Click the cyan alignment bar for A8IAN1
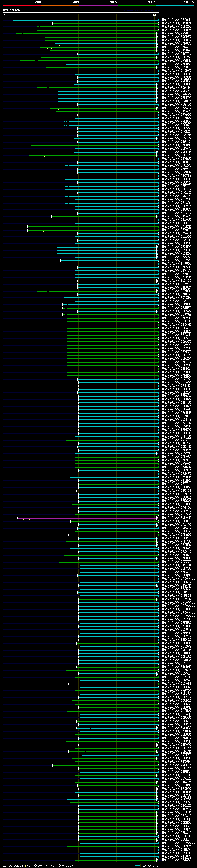The width and height of the screenshot is (197, 868). tap(86, 20)
